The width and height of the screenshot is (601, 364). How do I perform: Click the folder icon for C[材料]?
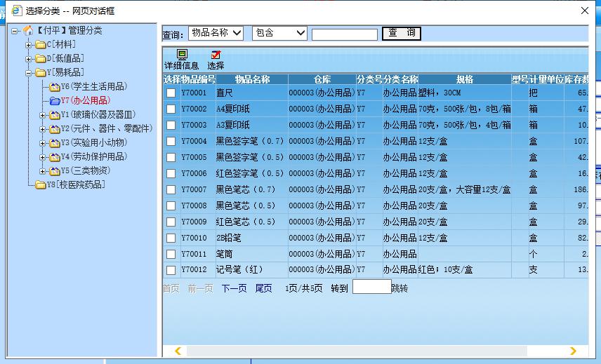pos(41,45)
